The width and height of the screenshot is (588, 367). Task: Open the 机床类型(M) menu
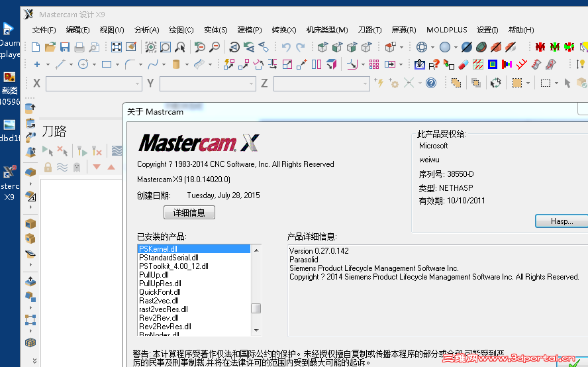(327, 30)
